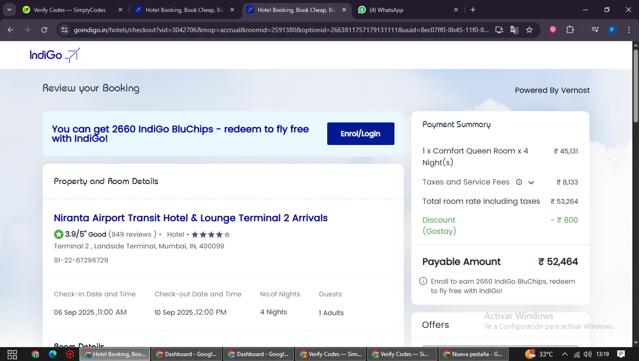
Task: Click the network icon in system tray
Action: pyautogui.click(x=576, y=354)
